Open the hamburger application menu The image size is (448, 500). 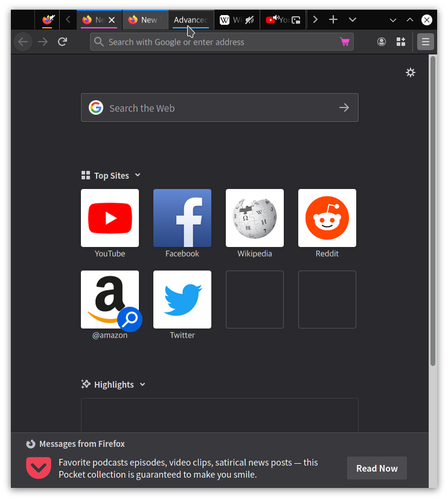(x=426, y=42)
